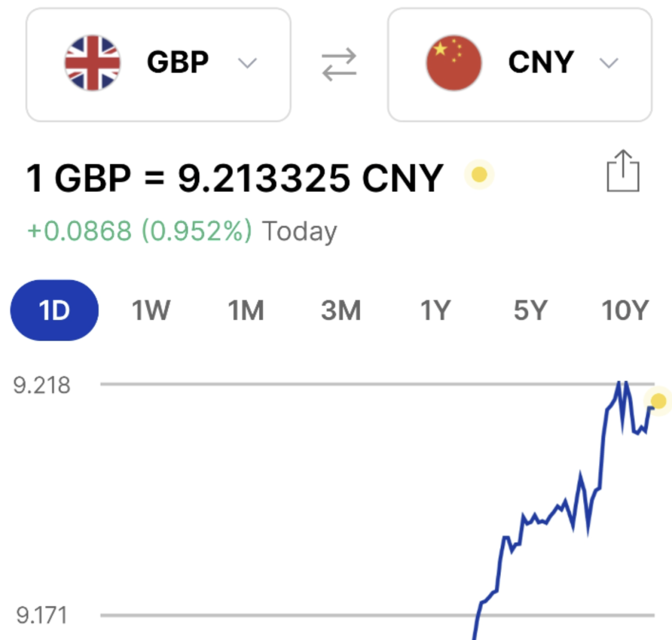672x640 pixels.
Task: Swap GBP and CNY currencies
Action: pyautogui.click(x=339, y=62)
